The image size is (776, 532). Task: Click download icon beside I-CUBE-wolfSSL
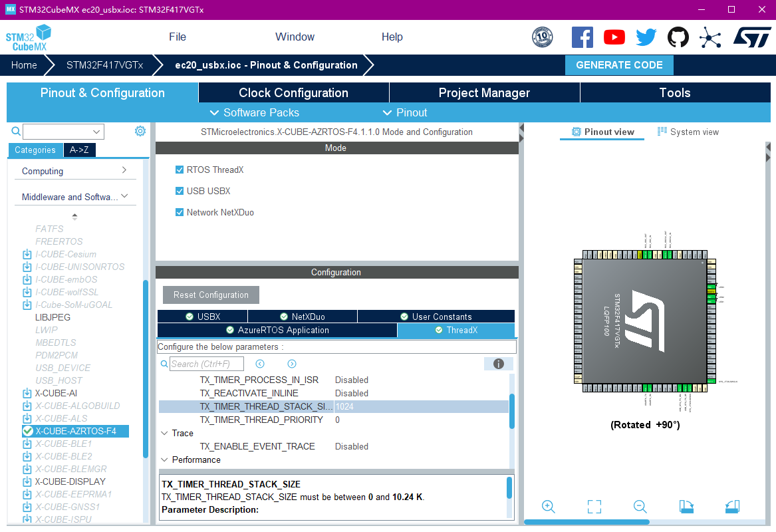tap(27, 293)
